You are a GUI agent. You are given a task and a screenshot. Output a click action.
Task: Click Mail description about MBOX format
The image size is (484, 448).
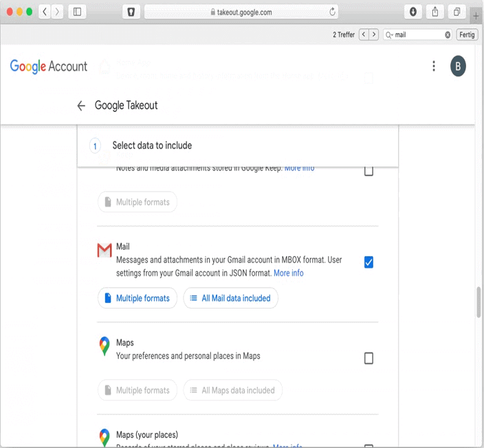[229, 267]
